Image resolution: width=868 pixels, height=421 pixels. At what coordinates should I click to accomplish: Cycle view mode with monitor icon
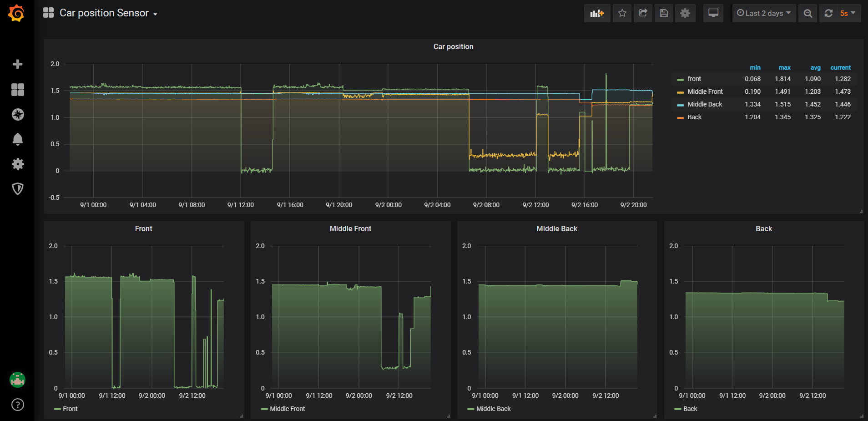(713, 13)
